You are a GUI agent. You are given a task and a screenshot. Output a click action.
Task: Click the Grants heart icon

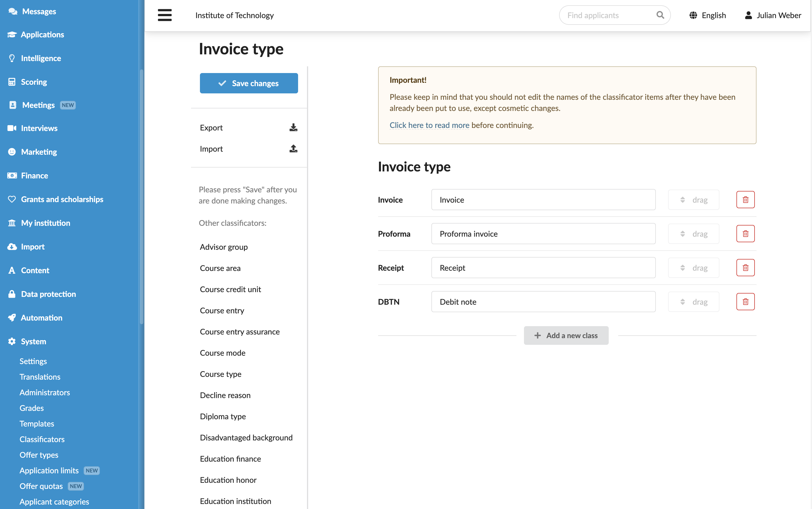point(12,199)
